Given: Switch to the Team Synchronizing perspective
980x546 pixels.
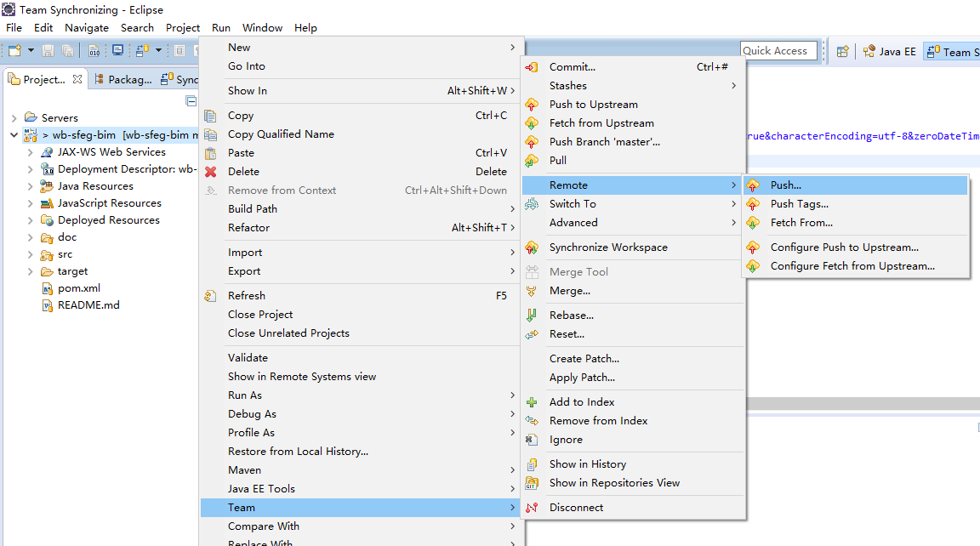Looking at the screenshot, I should (953, 52).
